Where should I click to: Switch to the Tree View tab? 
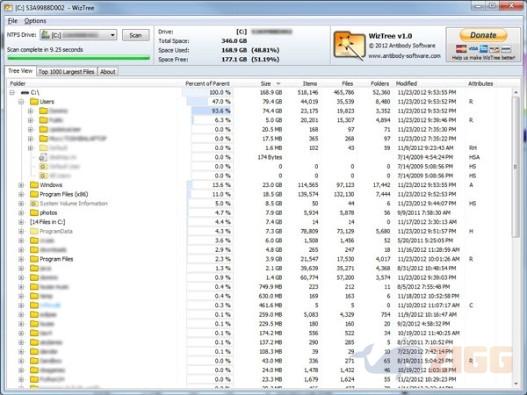click(x=20, y=71)
